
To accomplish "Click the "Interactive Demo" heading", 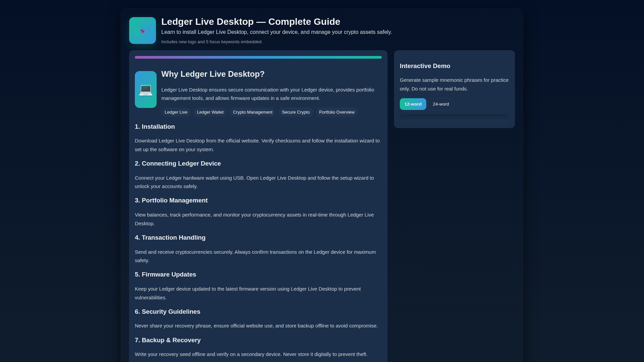I will tap(425, 66).
